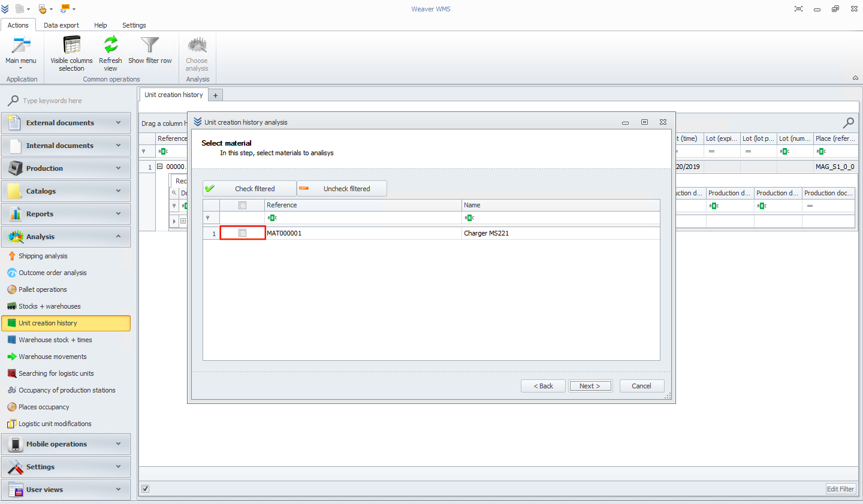
Task: Toggle the select-all header checkbox
Action: tap(243, 205)
